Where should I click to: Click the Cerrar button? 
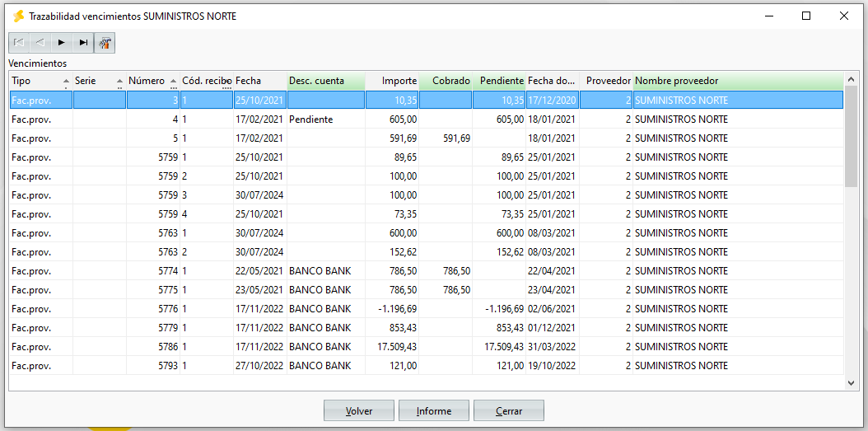point(509,411)
